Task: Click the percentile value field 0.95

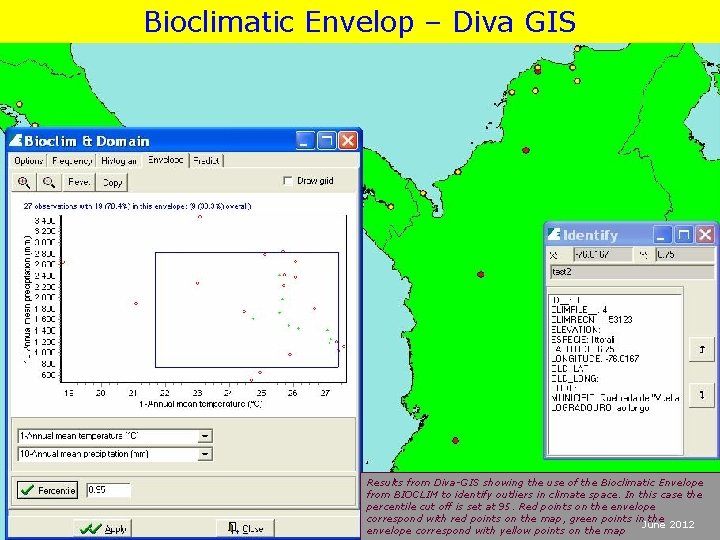Action: tap(108, 490)
